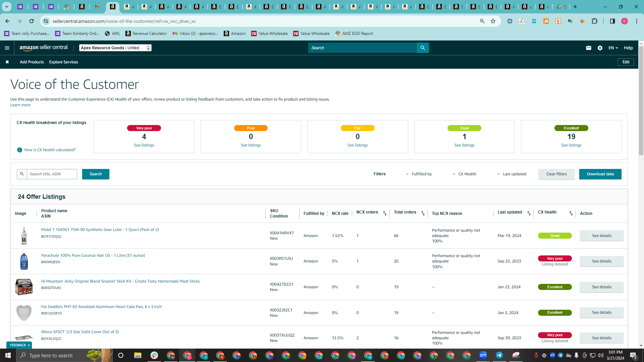
Task: Click the page vertical scrollbar
Action: click(x=641, y=101)
